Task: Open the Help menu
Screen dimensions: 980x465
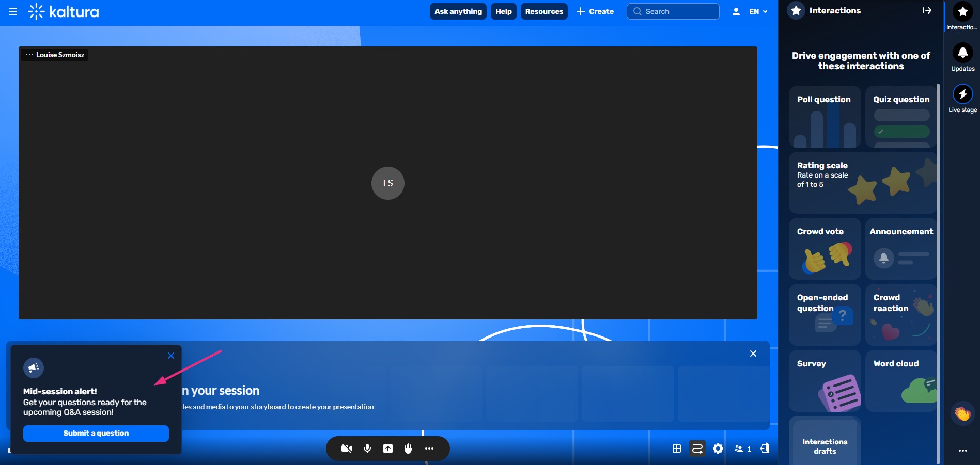Action: (504, 11)
